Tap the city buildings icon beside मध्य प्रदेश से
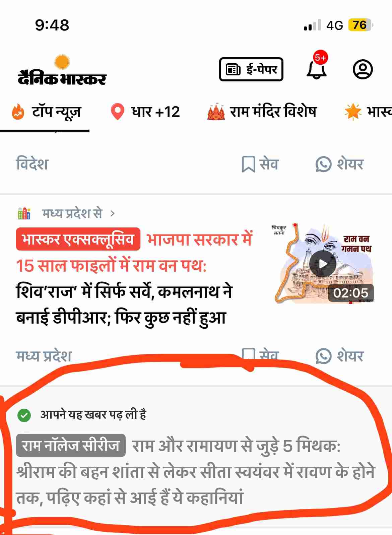The image size is (392, 535). [24, 213]
